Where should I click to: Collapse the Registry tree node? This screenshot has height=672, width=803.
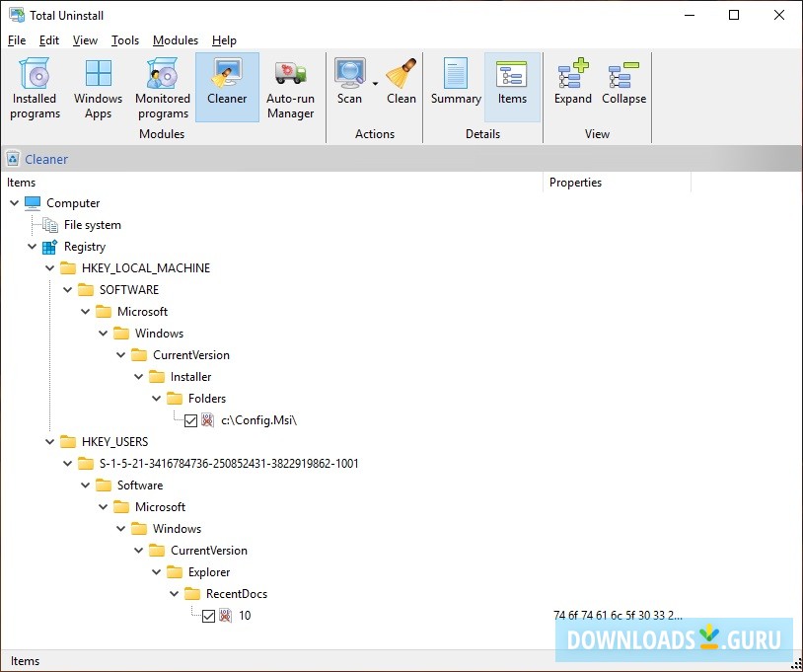33,247
